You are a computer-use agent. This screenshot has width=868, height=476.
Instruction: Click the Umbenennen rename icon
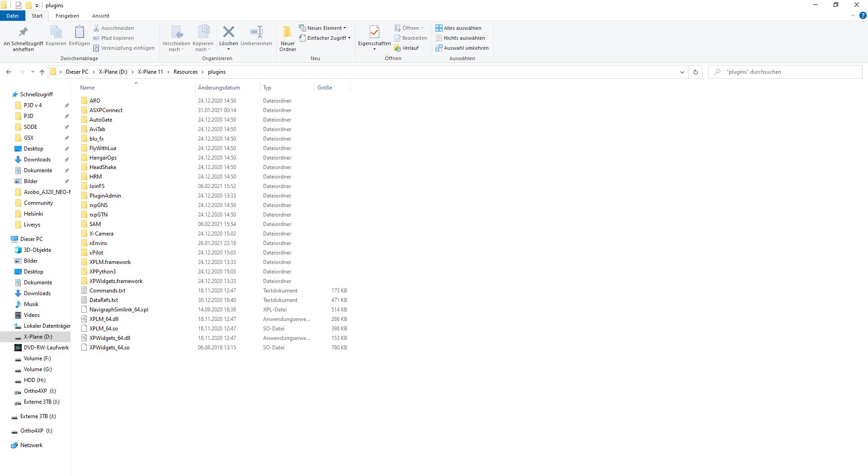[x=256, y=33]
